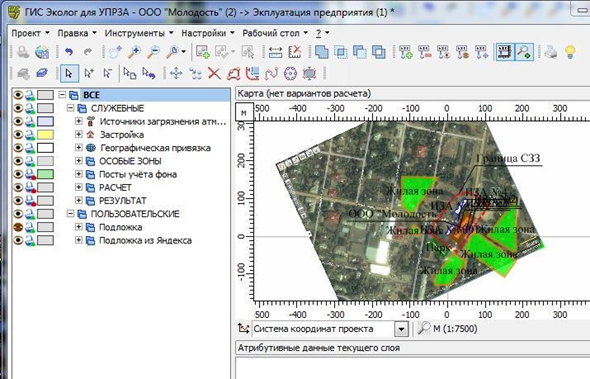This screenshot has height=379, width=590.
Task: Select the zoom in magnifier tool
Action: coord(134,52)
